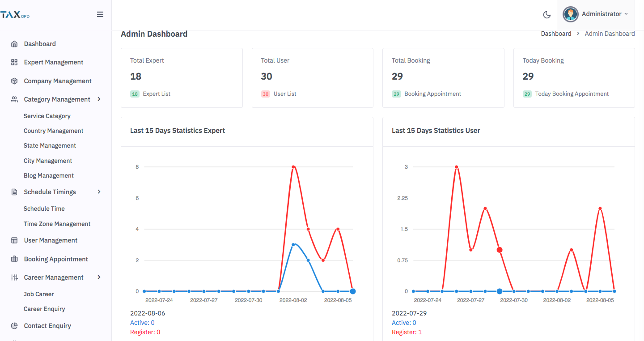Open Service Category in the sidebar
This screenshot has width=644, height=341.
pos(47,116)
